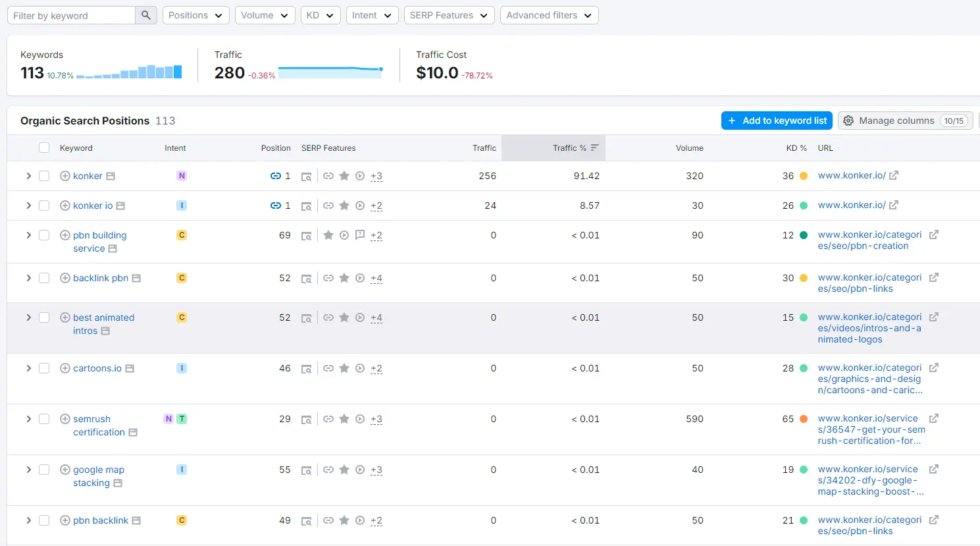Expand the semrush certification row
Viewport: 980px width, 546px height.
point(28,419)
